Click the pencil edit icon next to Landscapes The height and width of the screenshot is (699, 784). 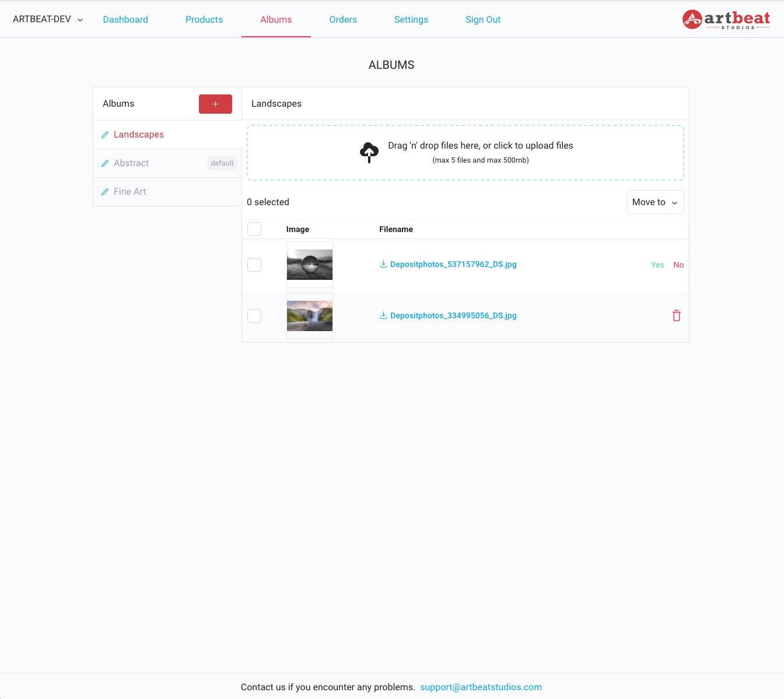pyautogui.click(x=105, y=135)
